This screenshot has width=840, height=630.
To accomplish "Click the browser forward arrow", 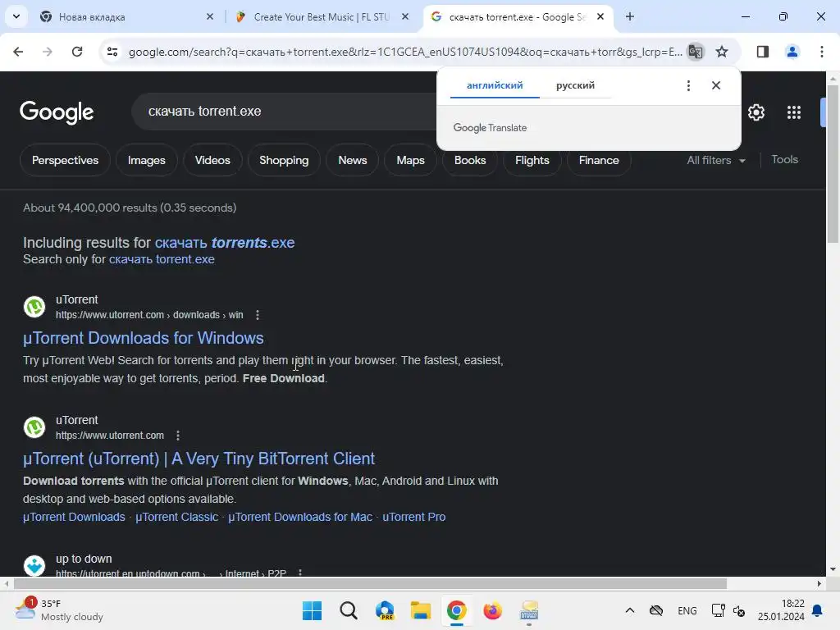I will pos(48,52).
